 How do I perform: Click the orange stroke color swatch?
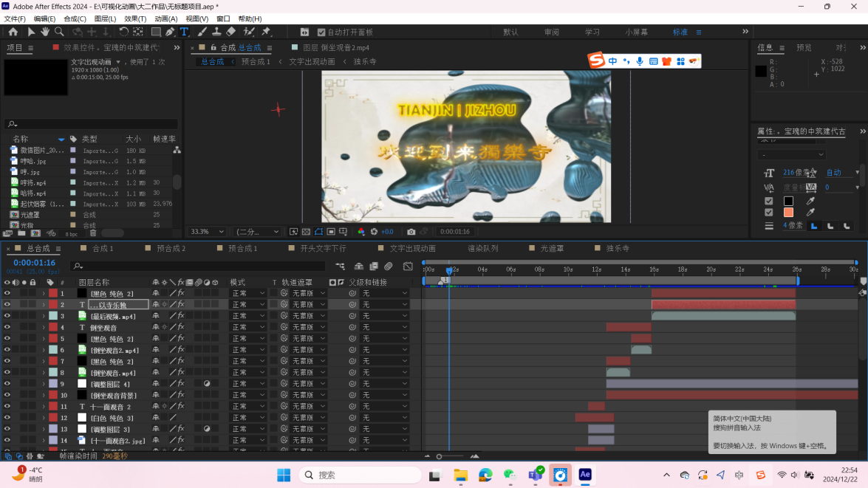[788, 213]
